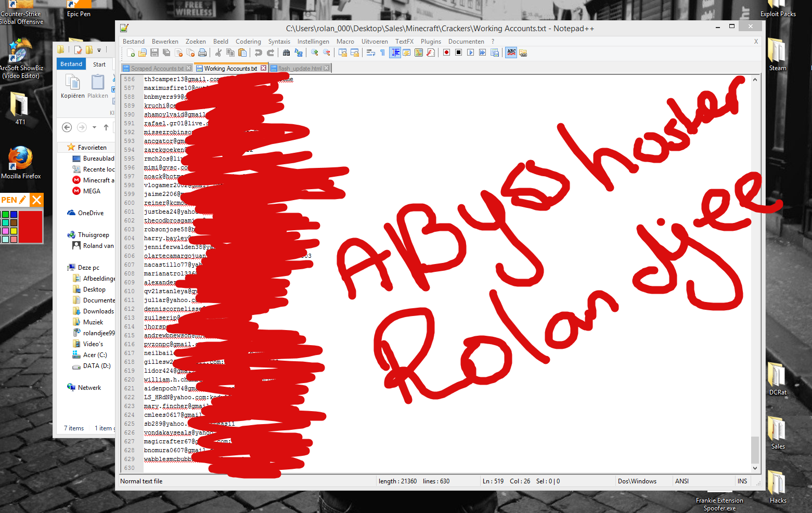The height and width of the screenshot is (513, 812).
Task: Toggle indent guide toolbar button
Action: (x=395, y=52)
